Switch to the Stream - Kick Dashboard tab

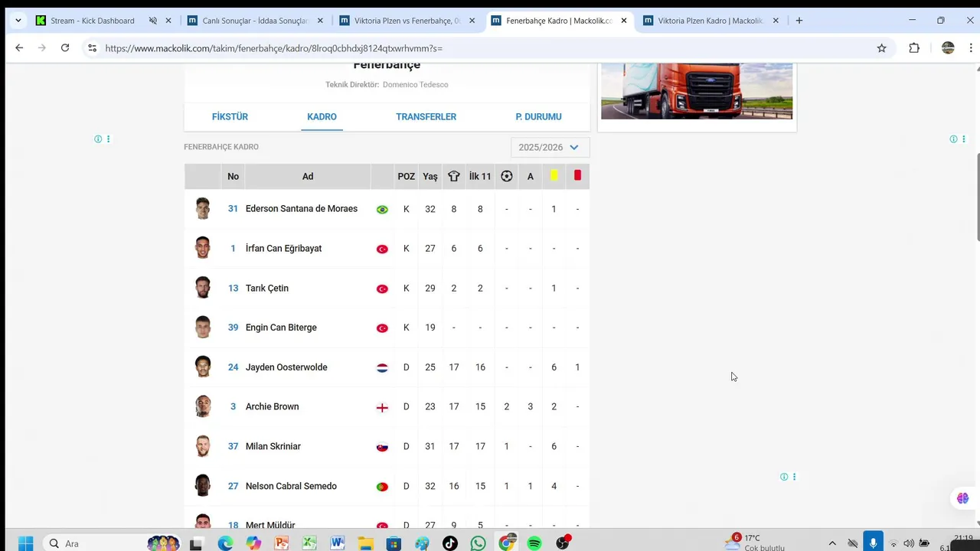[93, 21]
